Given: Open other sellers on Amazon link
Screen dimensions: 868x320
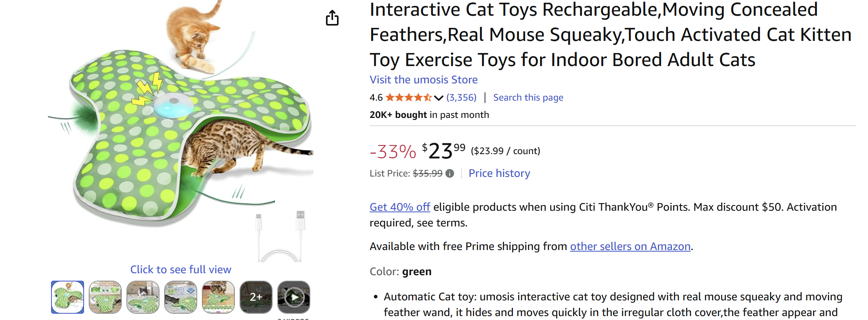Looking at the screenshot, I should click(x=630, y=246).
